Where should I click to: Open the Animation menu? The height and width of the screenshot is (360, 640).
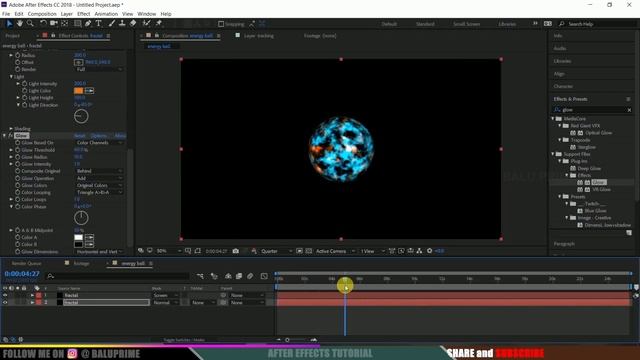[x=106, y=14]
